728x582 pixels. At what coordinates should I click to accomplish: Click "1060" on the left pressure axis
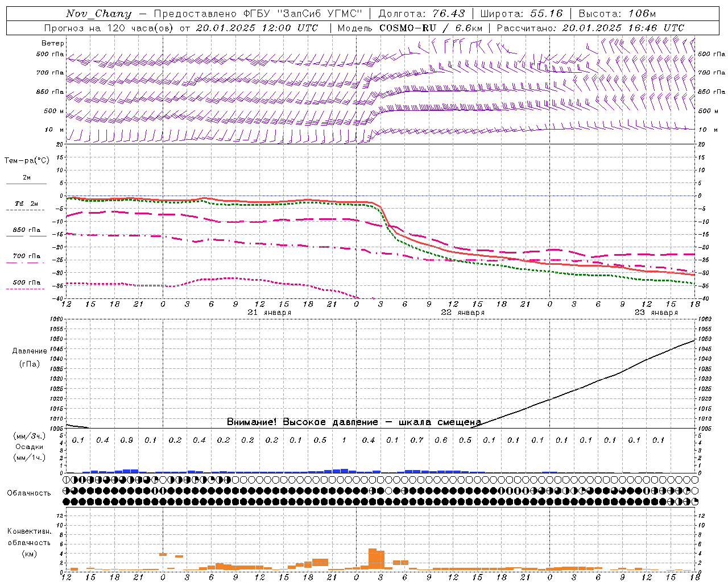56,319
